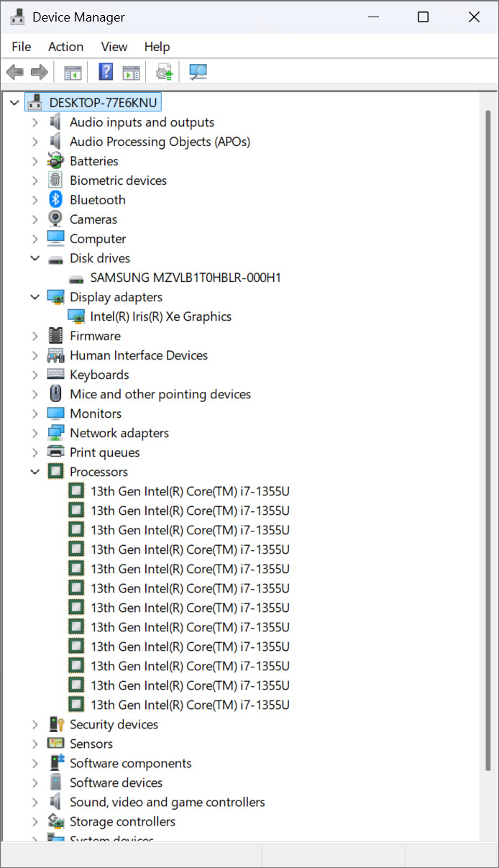Expand Audio inputs and outputs
The height and width of the screenshot is (868, 499).
[x=35, y=122]
